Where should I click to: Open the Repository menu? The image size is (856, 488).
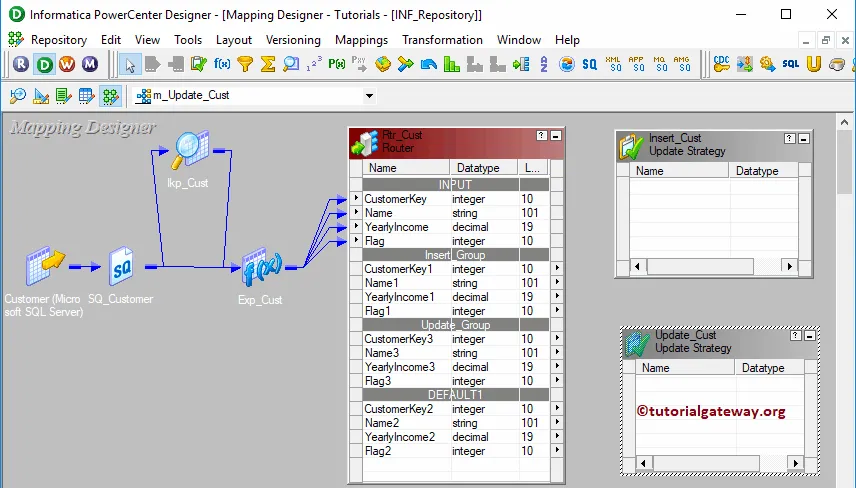(59, 40)
